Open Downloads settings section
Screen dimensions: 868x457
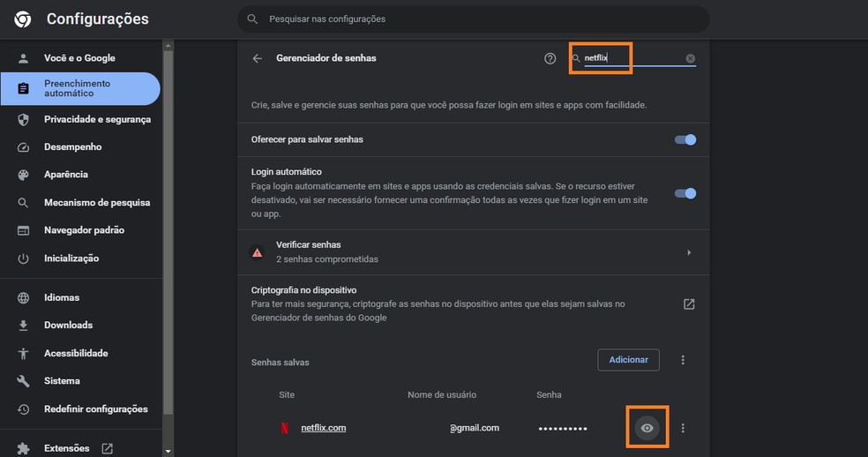68,326
